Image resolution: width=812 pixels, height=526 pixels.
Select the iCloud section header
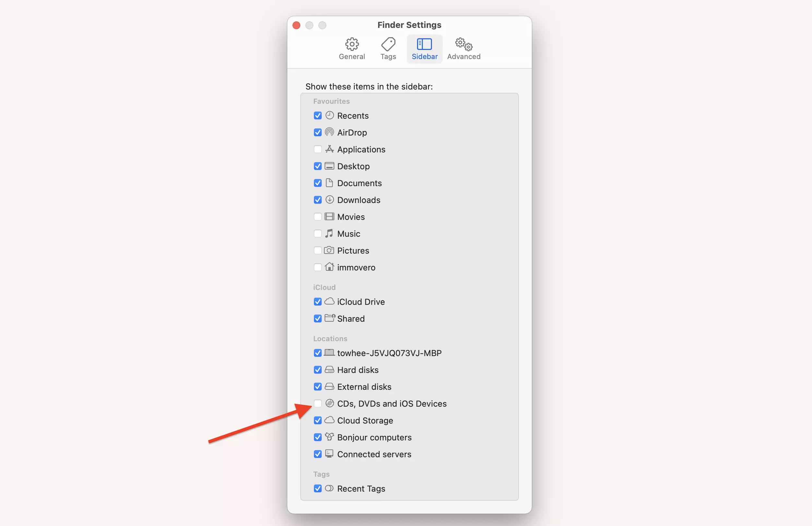click(x=324, y=287)
